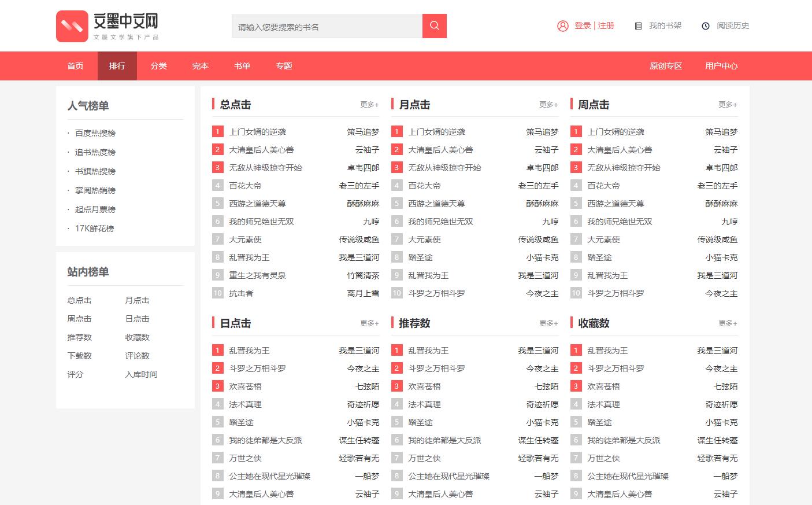Open author 竹篱清茶 in 总点击 list
Screen dimensions: 812x505
pyautogui.click(x=364, y=275)
